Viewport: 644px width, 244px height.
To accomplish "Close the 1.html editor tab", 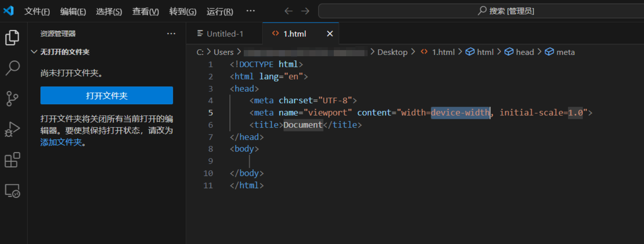I will (330, 34).
